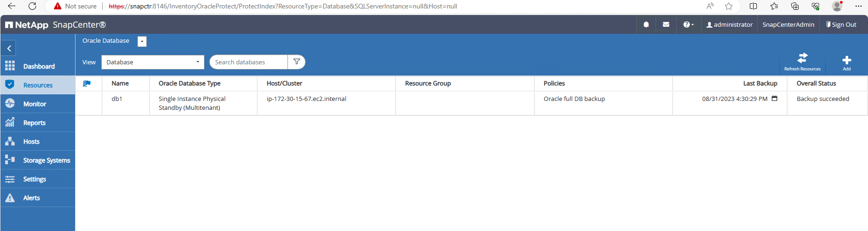Click the filter funnel icon
868x231 pixels.
pyautogui.click(x=296, y=62)
